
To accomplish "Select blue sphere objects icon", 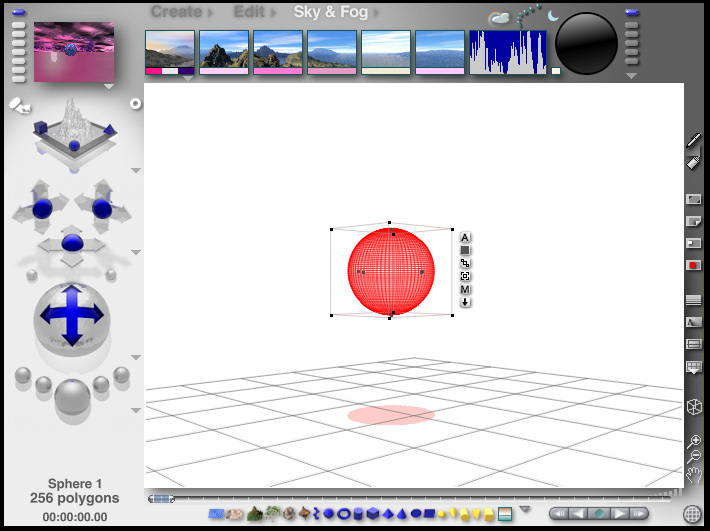I will [329, 514].
